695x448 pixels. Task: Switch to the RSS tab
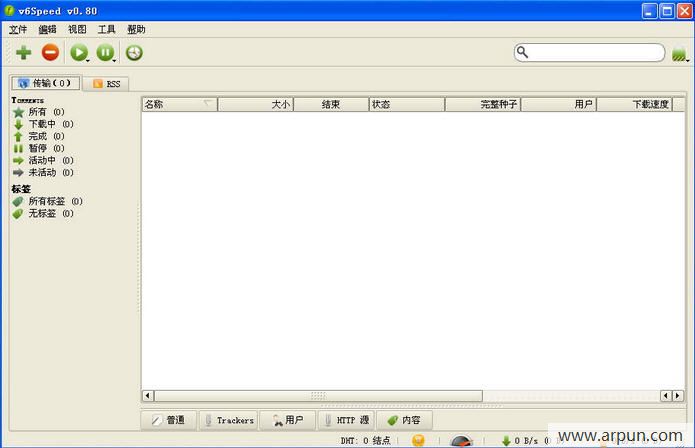(x=106, y=84)
